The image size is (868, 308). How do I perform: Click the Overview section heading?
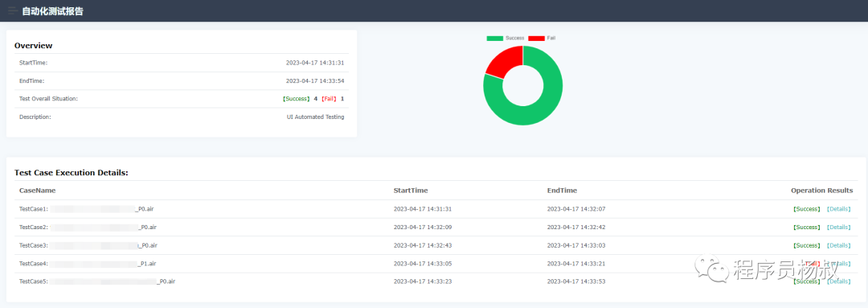pyautogui.click(x=33, y=45)
